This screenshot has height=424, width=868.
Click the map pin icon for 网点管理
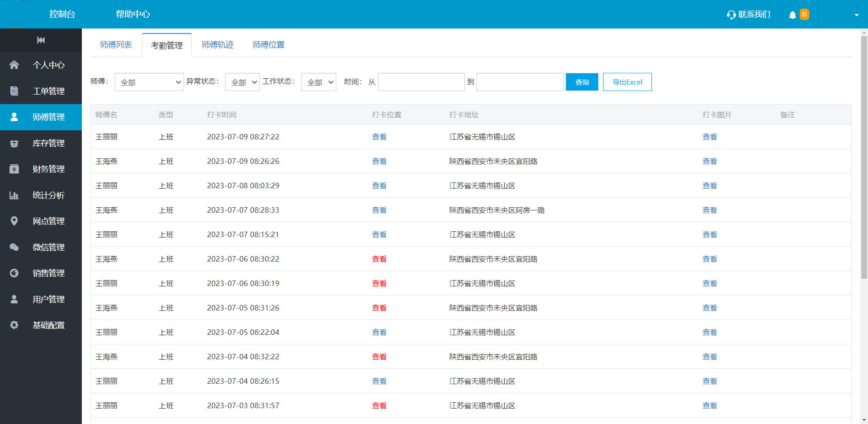click(x=14, y=221)
